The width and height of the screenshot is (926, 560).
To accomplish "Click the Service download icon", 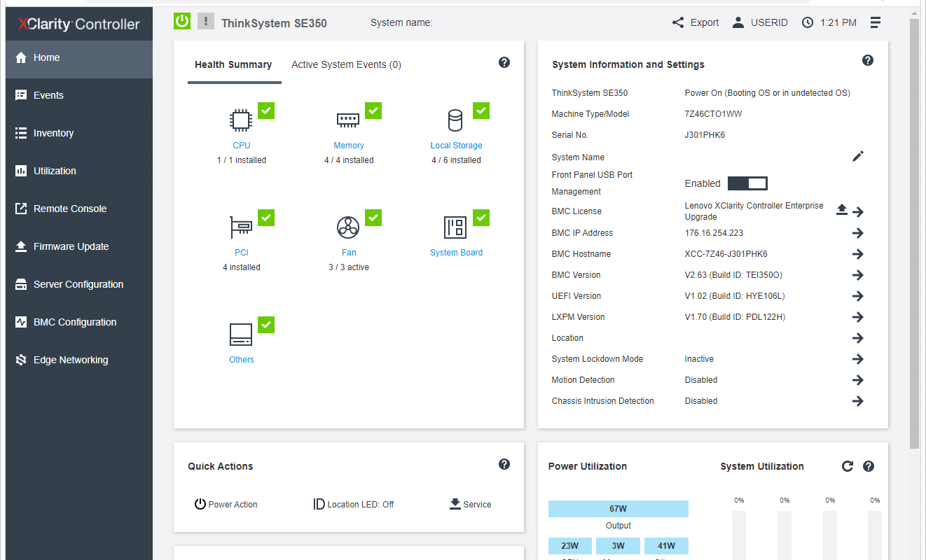I will (455, 503).
